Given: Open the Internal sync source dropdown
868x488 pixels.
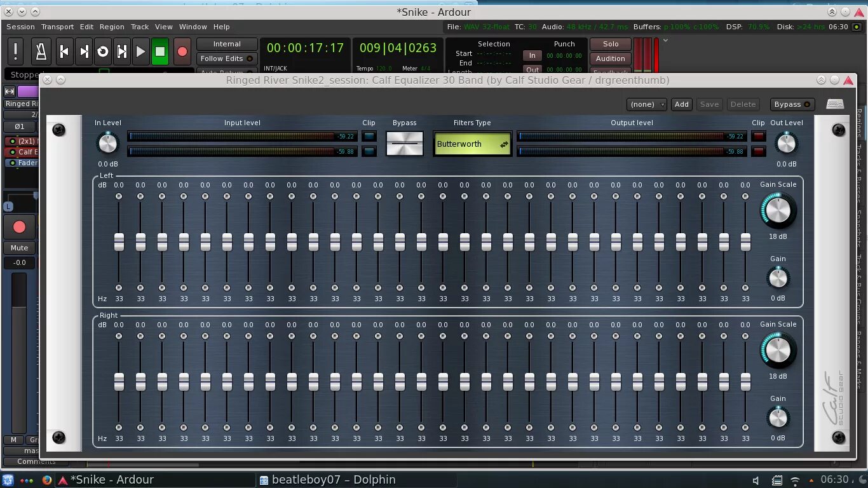Looking at the screenshot, I should [x=227, y=44].
